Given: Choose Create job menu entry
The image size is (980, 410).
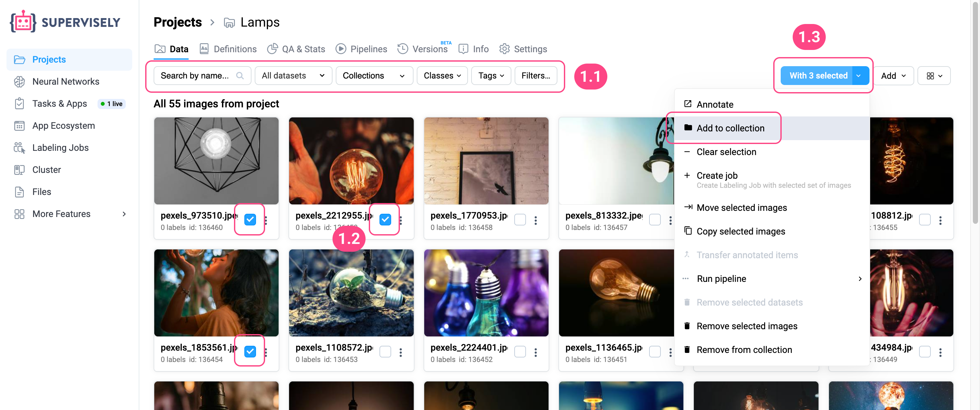Looking at the screenshot, I should coord(772,180).
